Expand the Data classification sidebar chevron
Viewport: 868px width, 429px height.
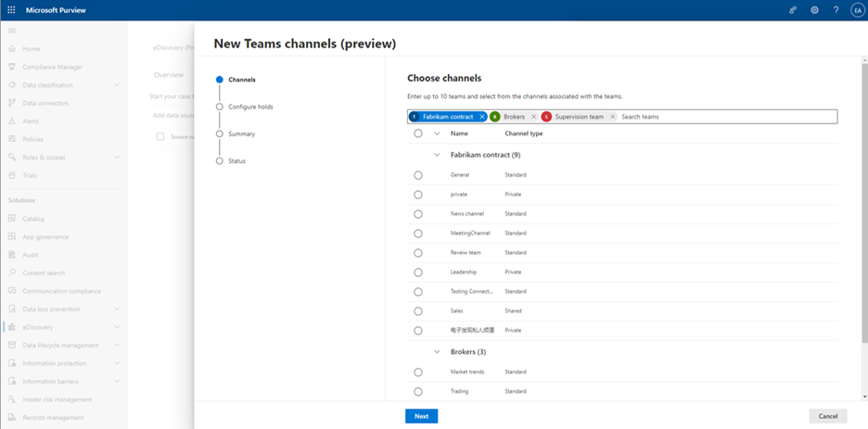click(116, 85)
